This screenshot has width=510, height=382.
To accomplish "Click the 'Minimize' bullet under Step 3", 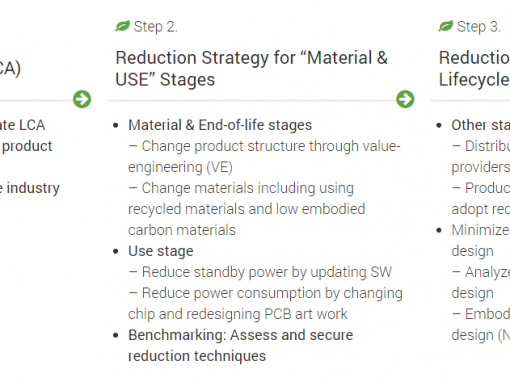I will pos(481,230).
